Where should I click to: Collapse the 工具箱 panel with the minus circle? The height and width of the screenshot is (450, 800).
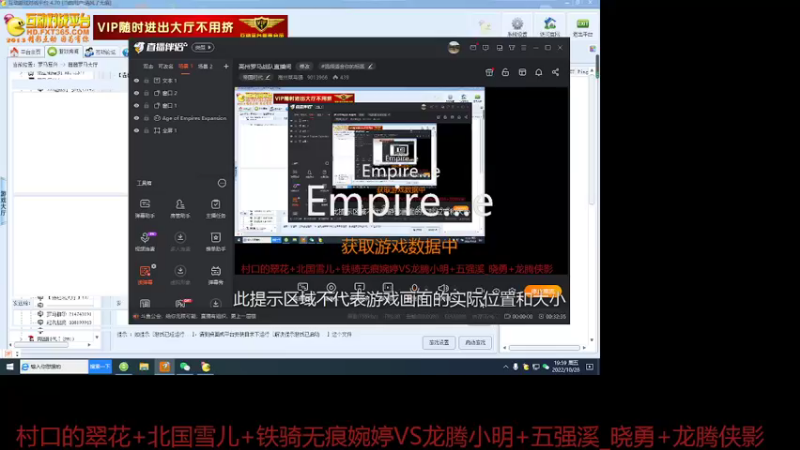222,183
